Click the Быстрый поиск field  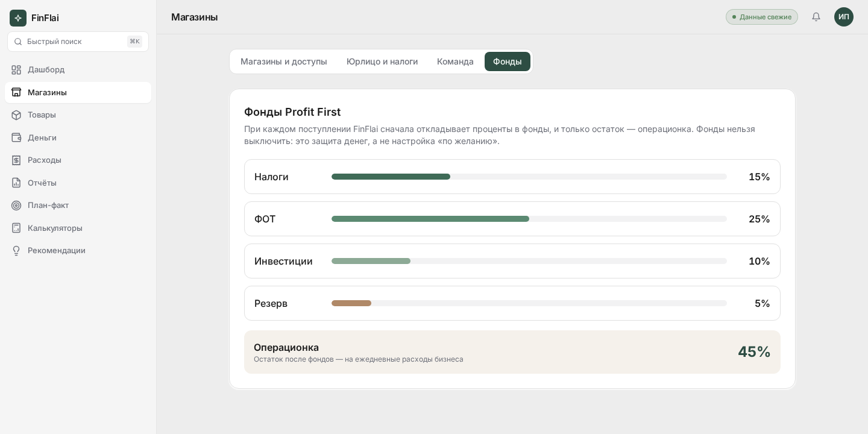coord(78,42)
